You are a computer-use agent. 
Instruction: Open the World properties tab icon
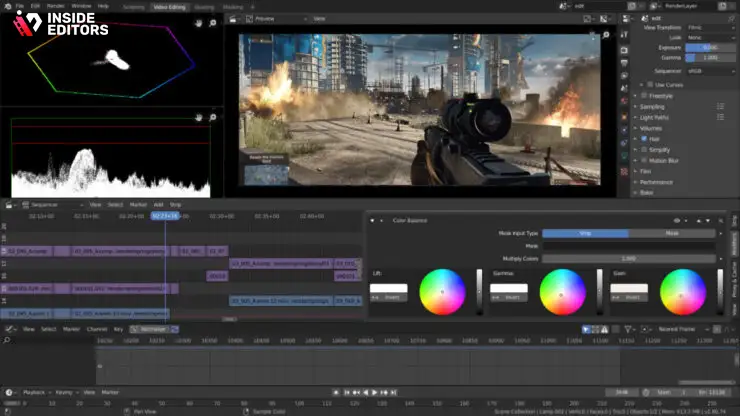(624, 101)
